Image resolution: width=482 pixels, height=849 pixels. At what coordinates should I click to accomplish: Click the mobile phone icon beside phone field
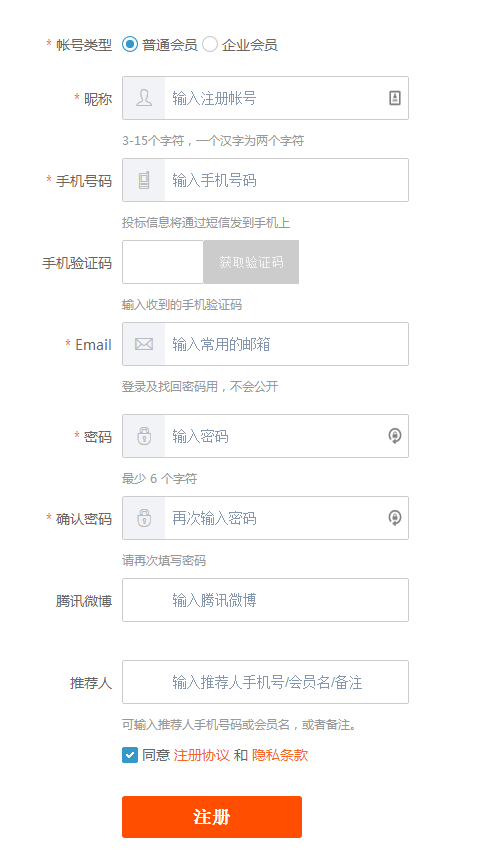tap(144, 180)
